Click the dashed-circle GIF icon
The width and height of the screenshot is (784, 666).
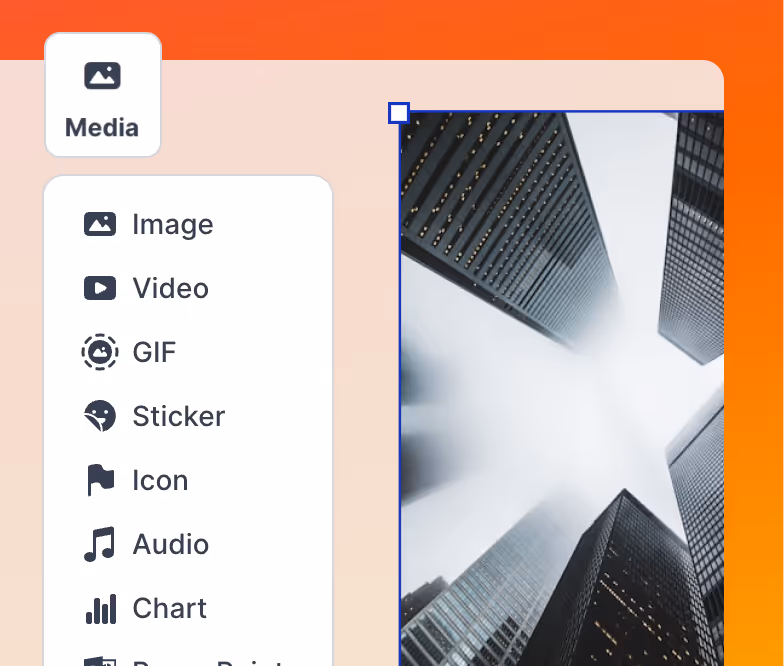click(x=100, y=352)
